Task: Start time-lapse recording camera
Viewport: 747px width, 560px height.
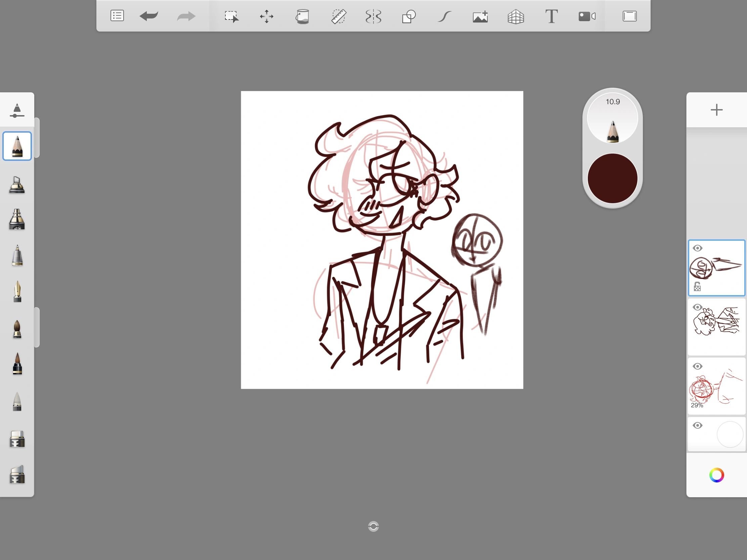Action: pyautogui.click(x=587, y=16)
